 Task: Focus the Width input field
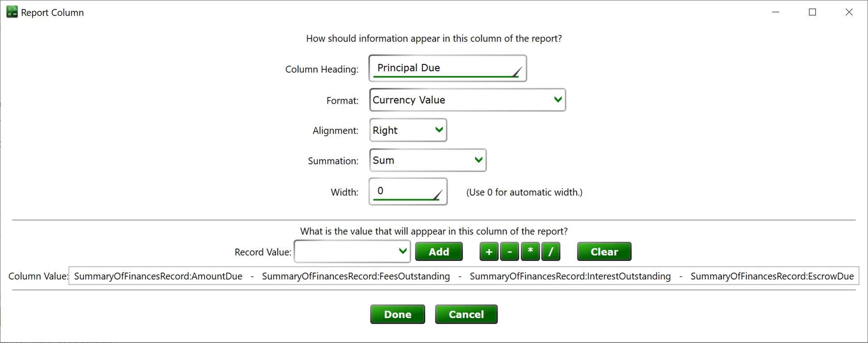click(407, 191)
